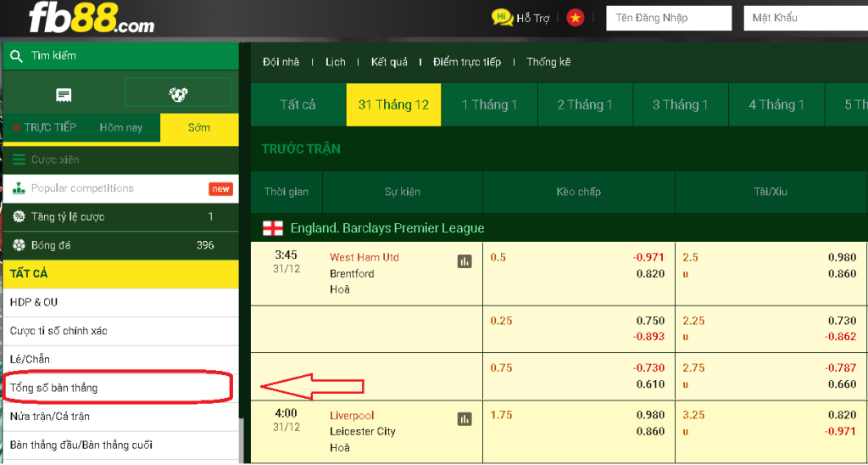Open the bet slip icon tab

(64, 95)
